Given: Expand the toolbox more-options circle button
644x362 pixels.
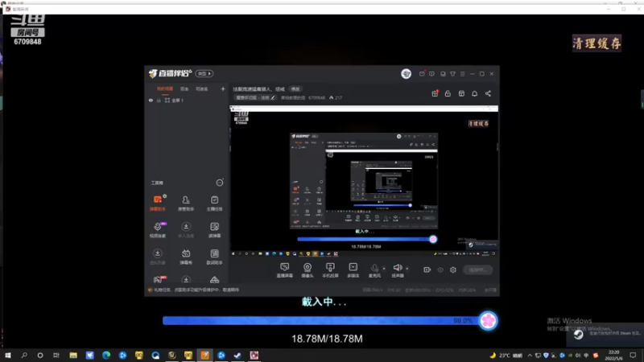Looking at the screenshot, I should tap(219, 183).
